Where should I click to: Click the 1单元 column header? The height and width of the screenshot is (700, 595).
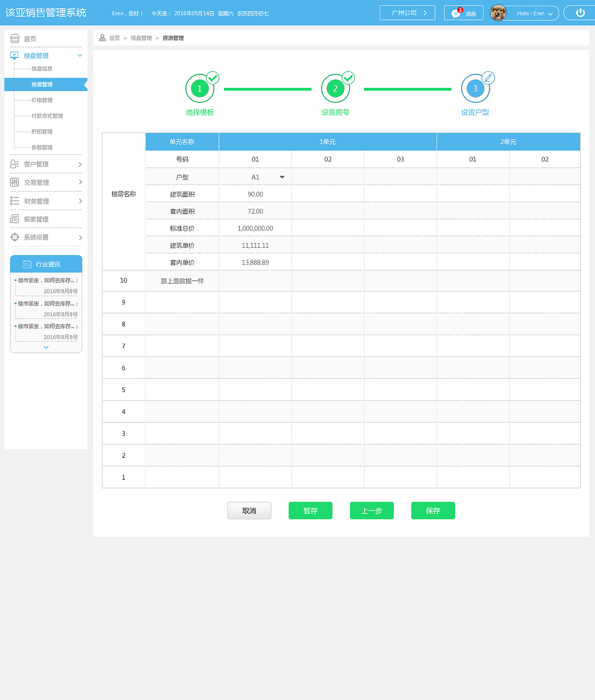(x=328, y=142)
